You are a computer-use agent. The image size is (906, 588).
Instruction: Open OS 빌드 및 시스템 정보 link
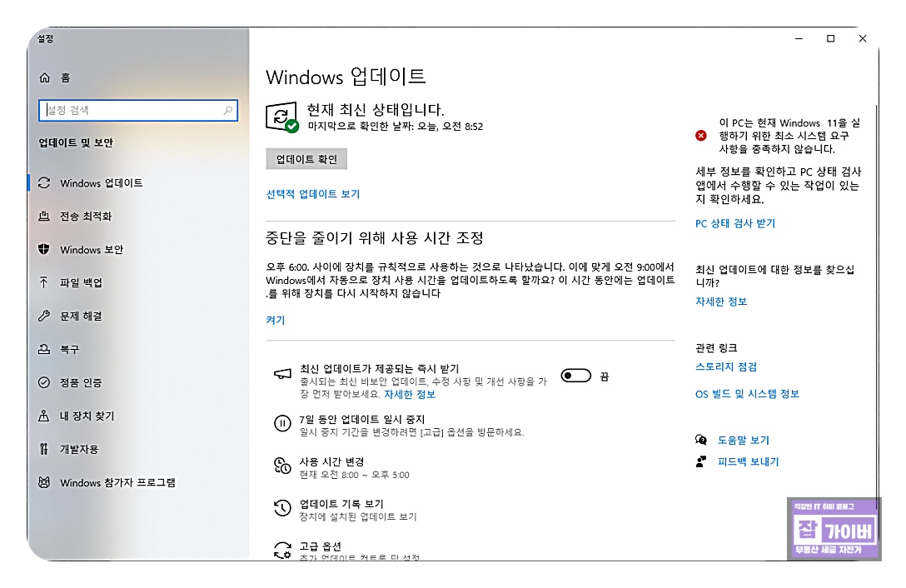[748, 394]
